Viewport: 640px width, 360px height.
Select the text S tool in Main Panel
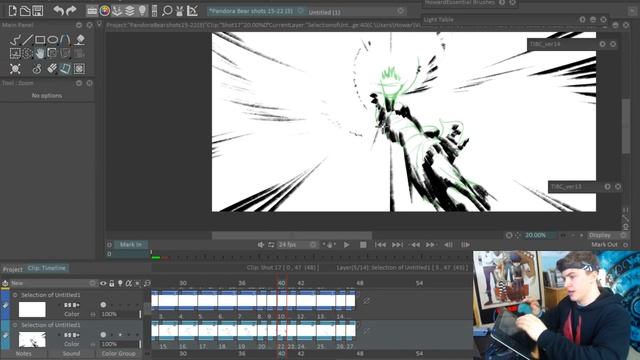[x=37, y=69]
